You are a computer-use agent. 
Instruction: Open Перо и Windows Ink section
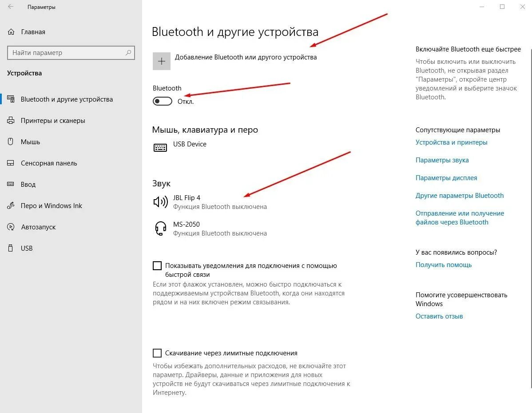pyautogui.click(x=51, y=206)
